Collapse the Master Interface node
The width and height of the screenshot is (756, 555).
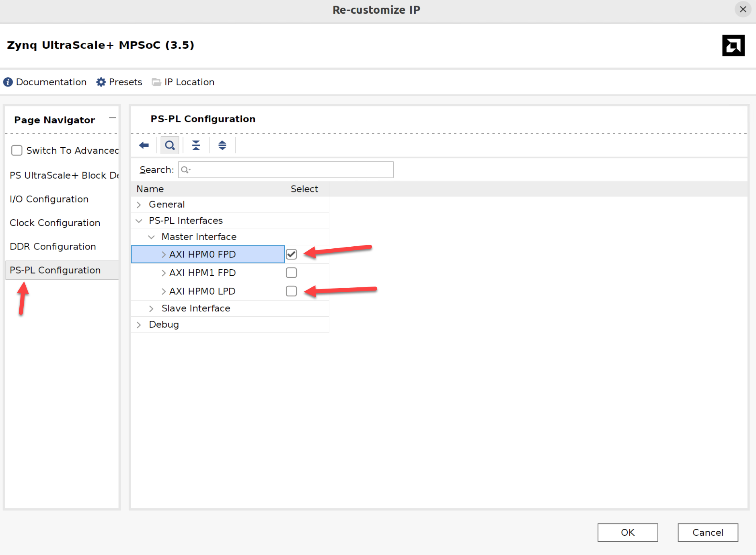pos(152,237)
